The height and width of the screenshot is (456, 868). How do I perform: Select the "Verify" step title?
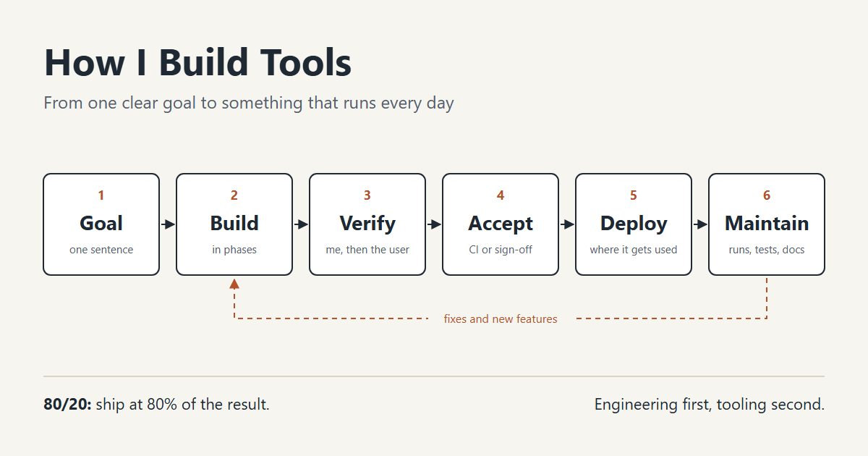point(367,224)
